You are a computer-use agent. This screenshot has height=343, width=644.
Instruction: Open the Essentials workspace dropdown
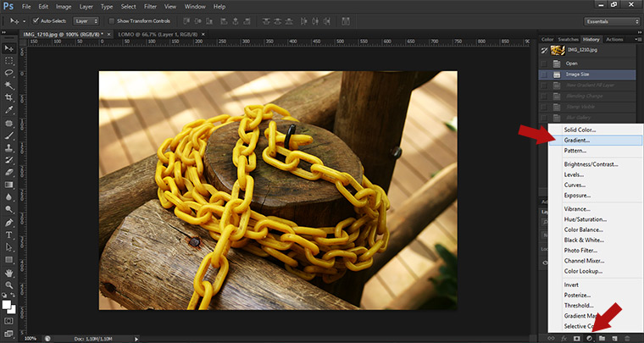[612, 20]
